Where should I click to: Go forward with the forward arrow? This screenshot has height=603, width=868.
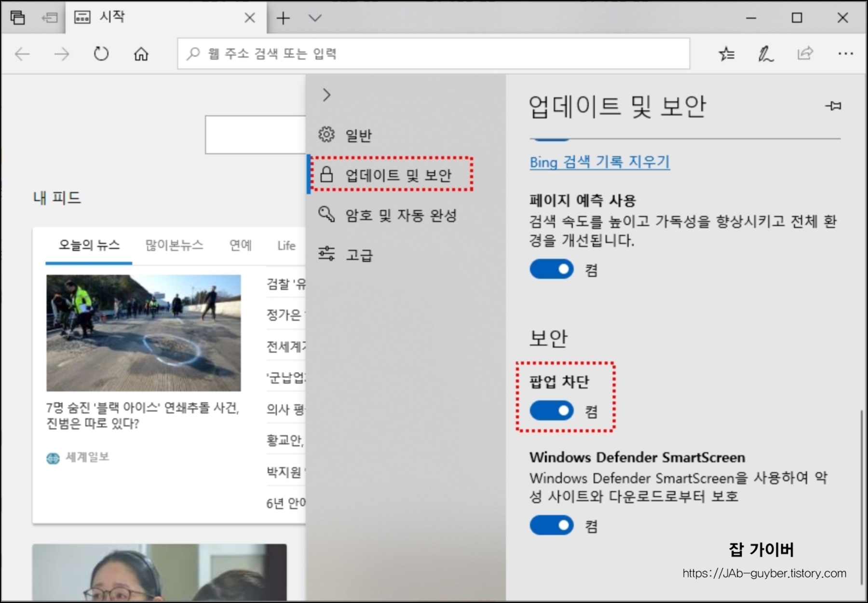[x=62, y=54]
